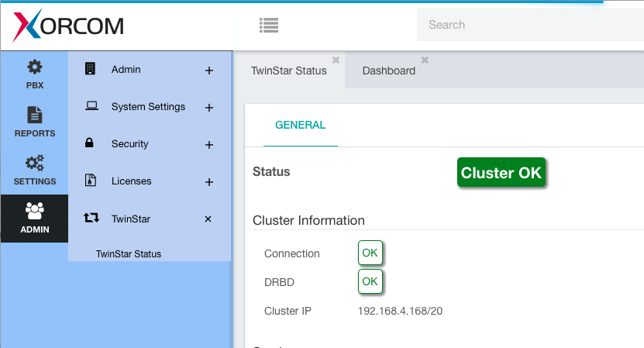
Task: Click the Security padlock icon
Action: [x=89, y=143]
